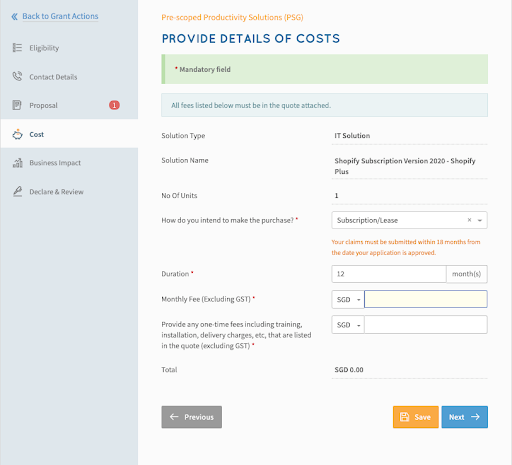
Task: Click the Cost piggy bank icon
Action: 17,134
